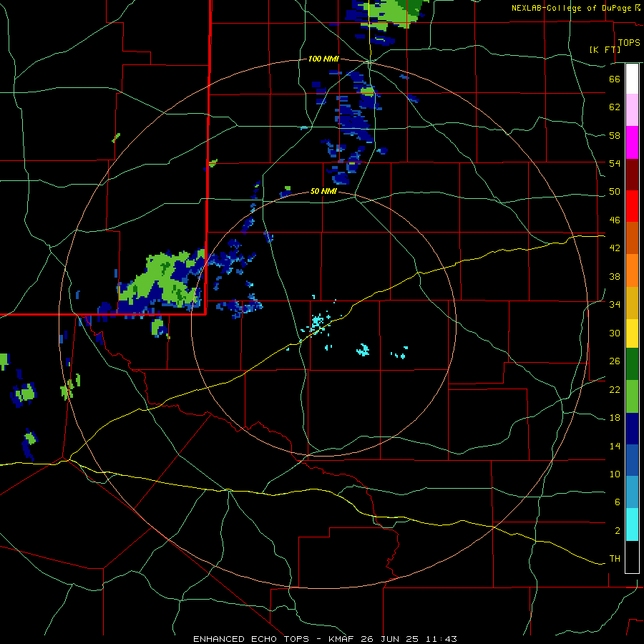This screenshot has height=644, width=644.
Task: Click the Enhanced Echo Tops KMAF caption
Action: tap(325, 639)
